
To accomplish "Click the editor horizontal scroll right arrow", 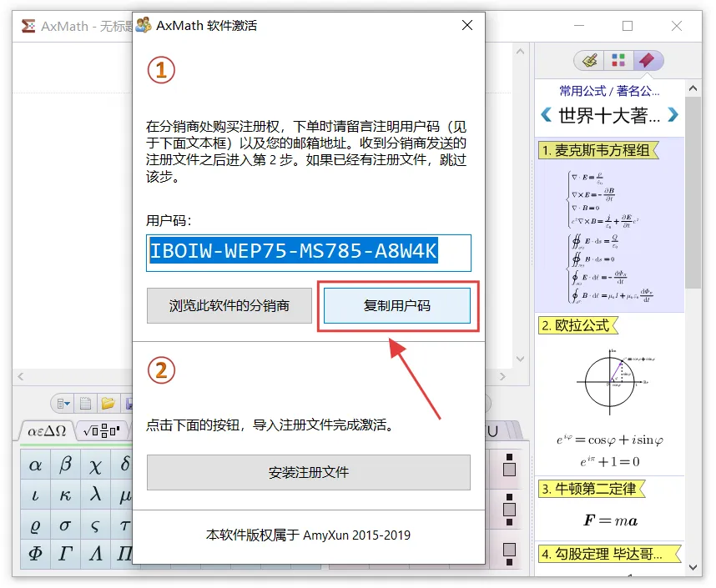I will point(502,376).
